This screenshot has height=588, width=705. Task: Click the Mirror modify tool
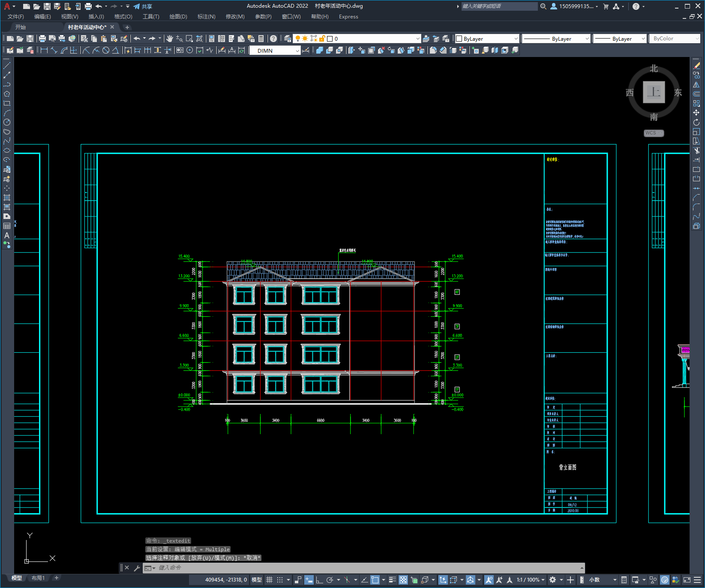tap(696, 84)
